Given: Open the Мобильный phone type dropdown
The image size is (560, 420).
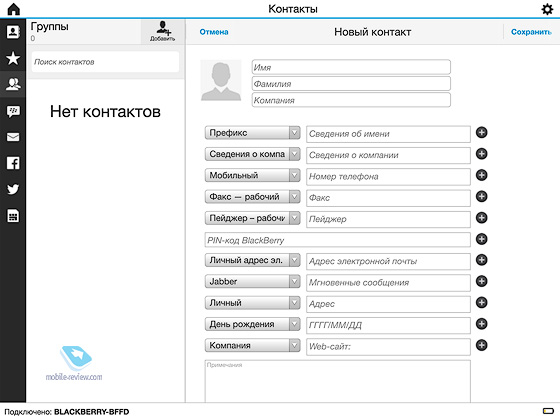Looking at the screenshot, I should coord(252,175).
